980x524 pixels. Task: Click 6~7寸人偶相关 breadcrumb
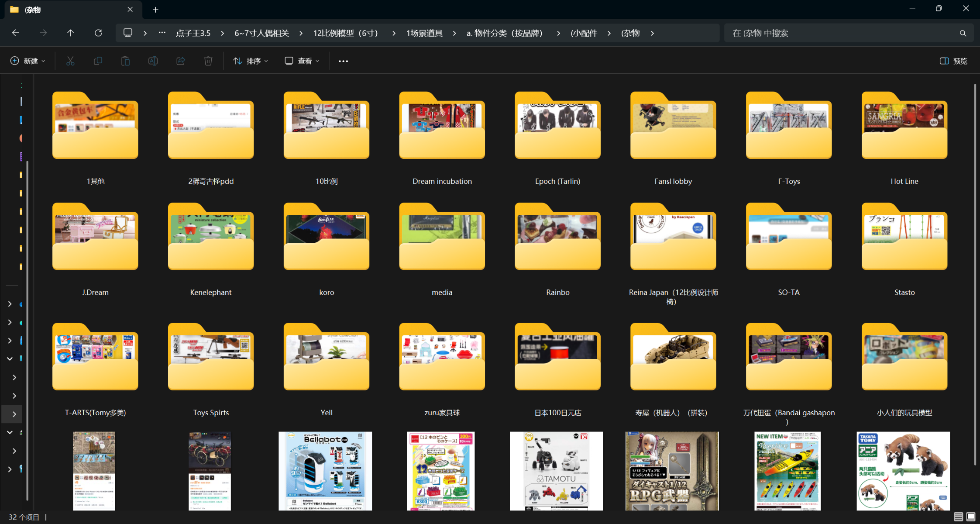261,33
